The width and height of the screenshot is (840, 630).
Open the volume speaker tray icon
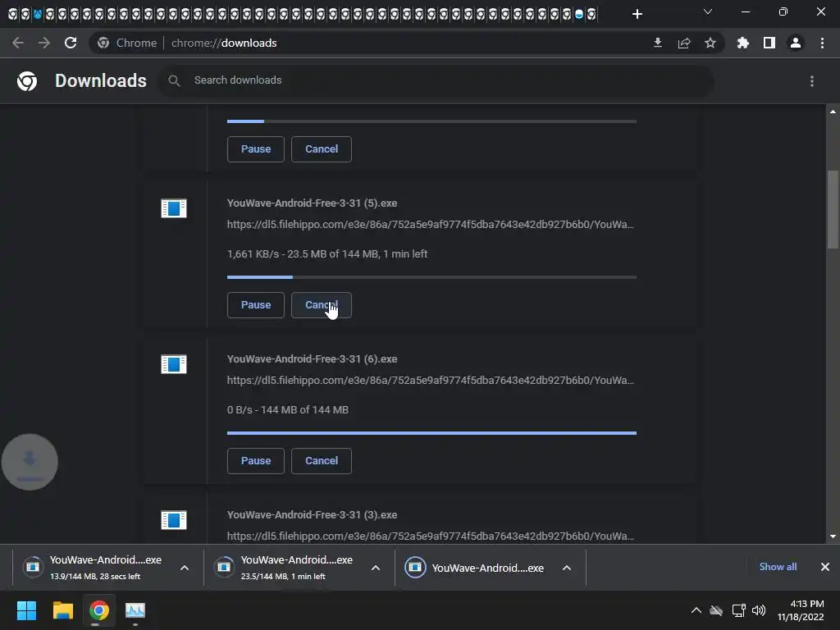[x=759, y=610]
